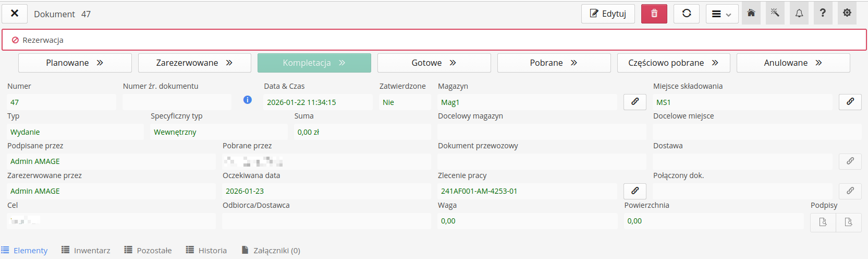The image size is (868, 259).
Task: Open settings gear icon
Action: (x=847, y=14)
